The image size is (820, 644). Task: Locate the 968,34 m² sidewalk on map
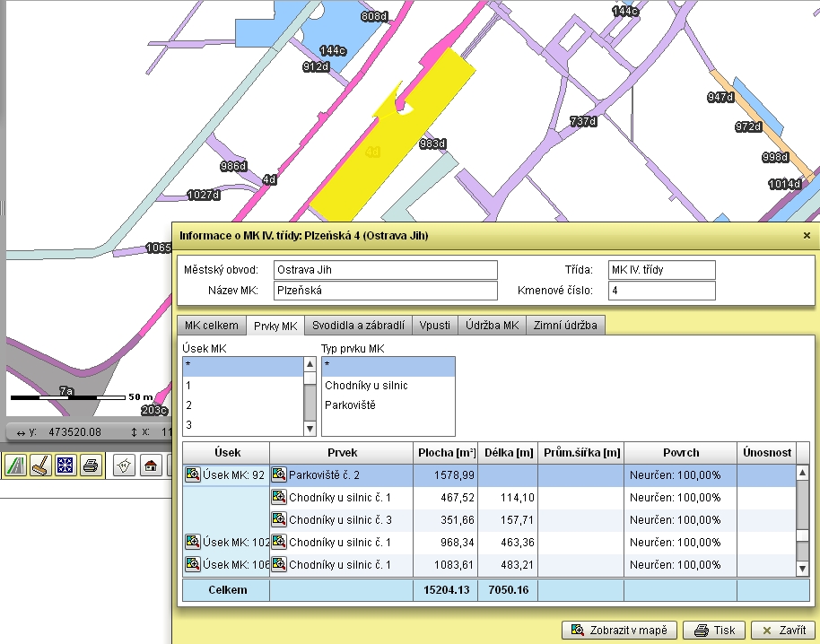(x=279, y=542)
